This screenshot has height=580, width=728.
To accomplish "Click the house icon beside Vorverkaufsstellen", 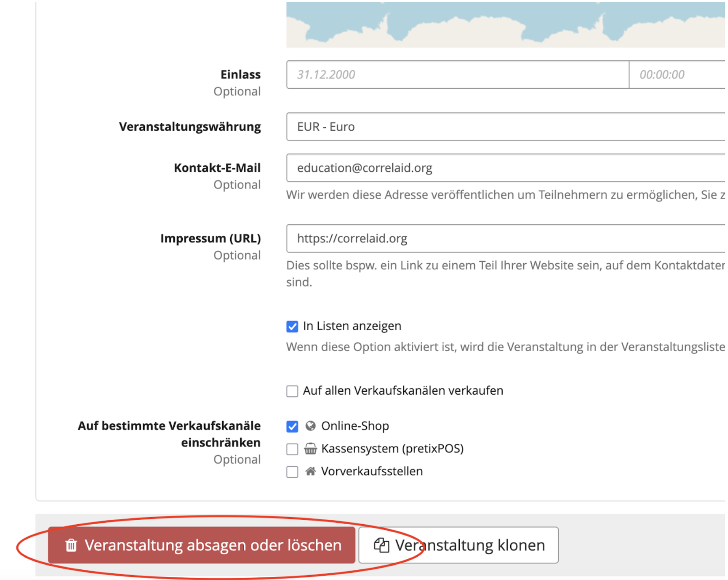I will tap(310, 471).
